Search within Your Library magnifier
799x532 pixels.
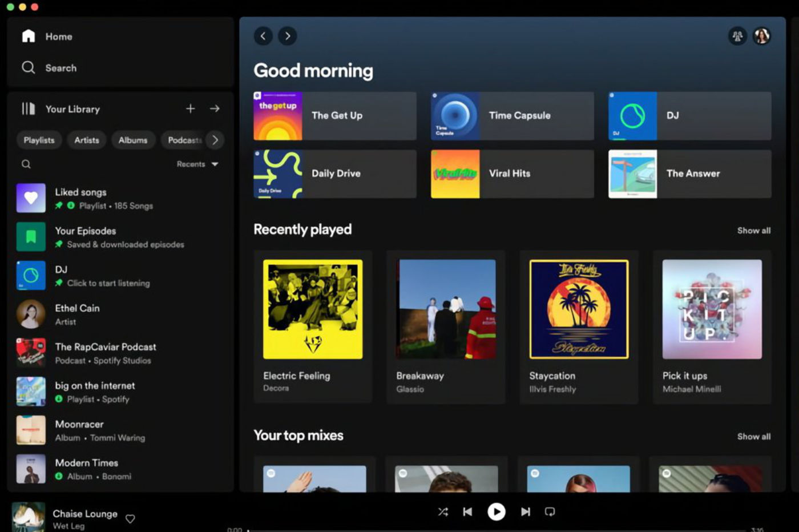(26, 164)
